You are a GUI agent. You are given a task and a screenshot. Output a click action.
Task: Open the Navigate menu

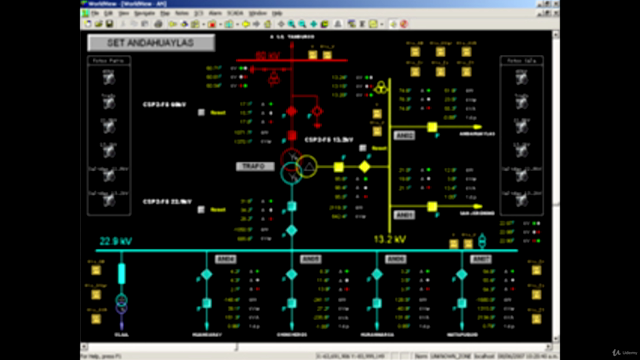click(144, 13)
